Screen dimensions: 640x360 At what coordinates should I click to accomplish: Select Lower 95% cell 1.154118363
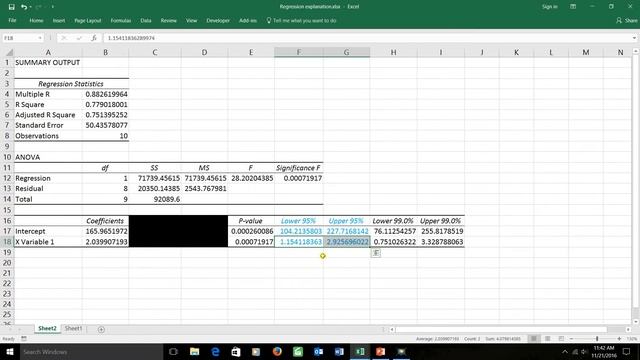click(299, 242)
